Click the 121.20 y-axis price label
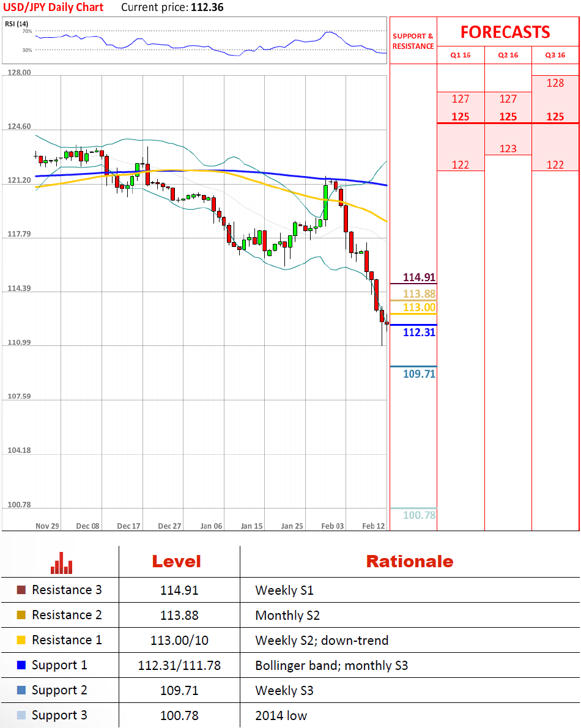The image size is (581, 728). point(19,180)
